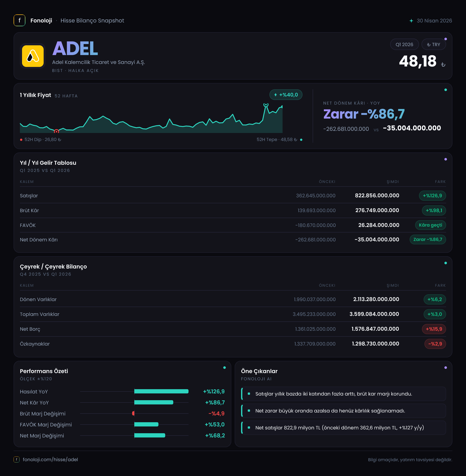Click the 'Performans Özeti' heading
Viewport: 466px width, 476px height.
(44, 371)
